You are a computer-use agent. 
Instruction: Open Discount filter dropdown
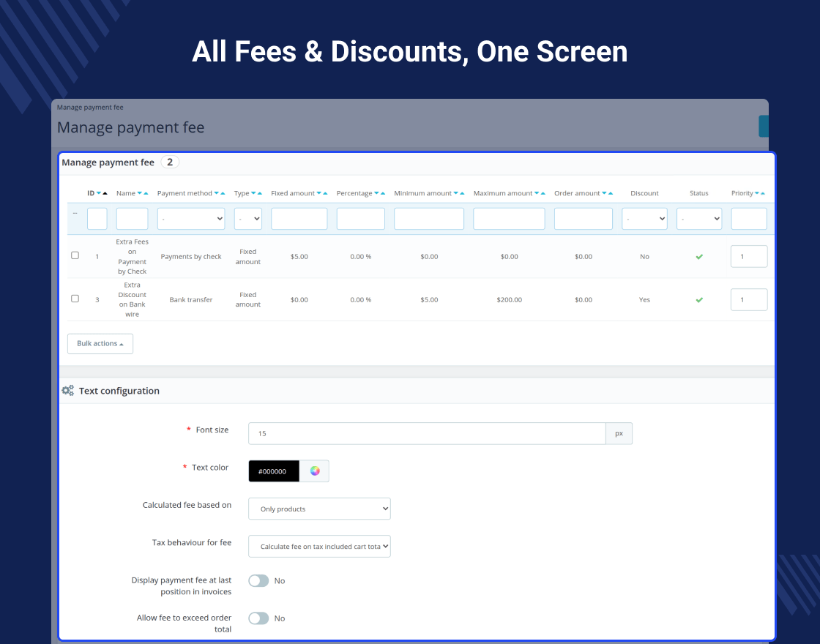pyautogui.click(x=644, y=219)
